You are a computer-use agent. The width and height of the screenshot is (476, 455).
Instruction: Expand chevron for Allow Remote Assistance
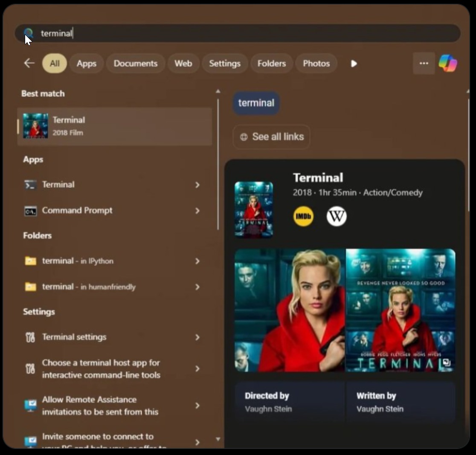pyautogui.click(x=197, y=405)
